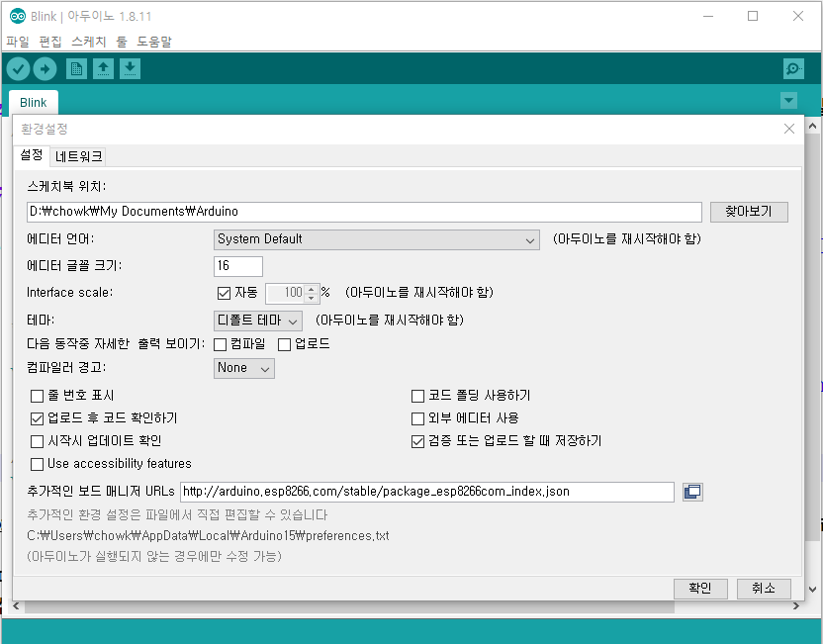
Task: Enable 코드 폴딩 사용하기 checkbox
Action: [417, 396]
